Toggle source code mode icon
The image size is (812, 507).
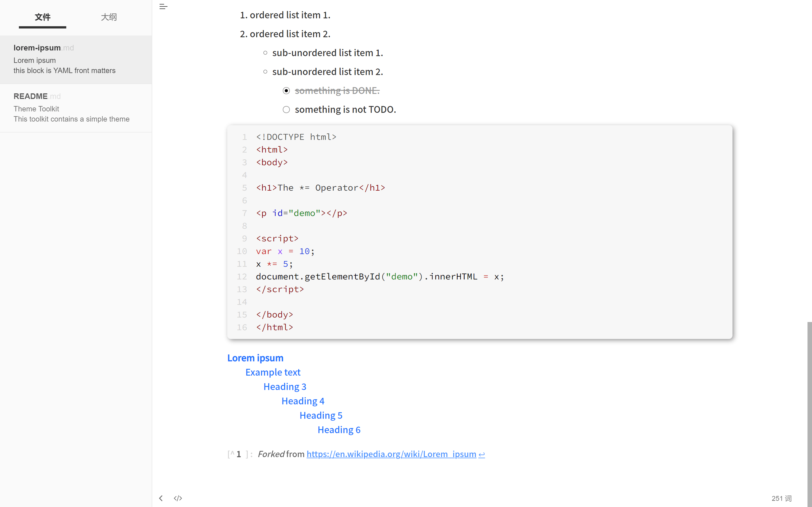click(178, 498)
